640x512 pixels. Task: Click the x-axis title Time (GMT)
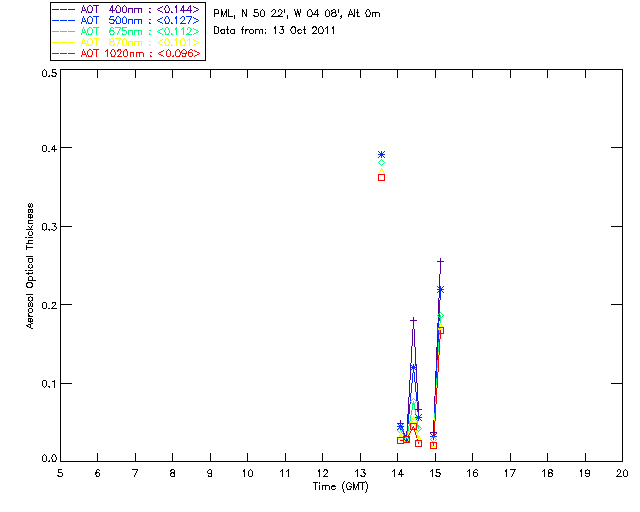(x=341, y=487)
